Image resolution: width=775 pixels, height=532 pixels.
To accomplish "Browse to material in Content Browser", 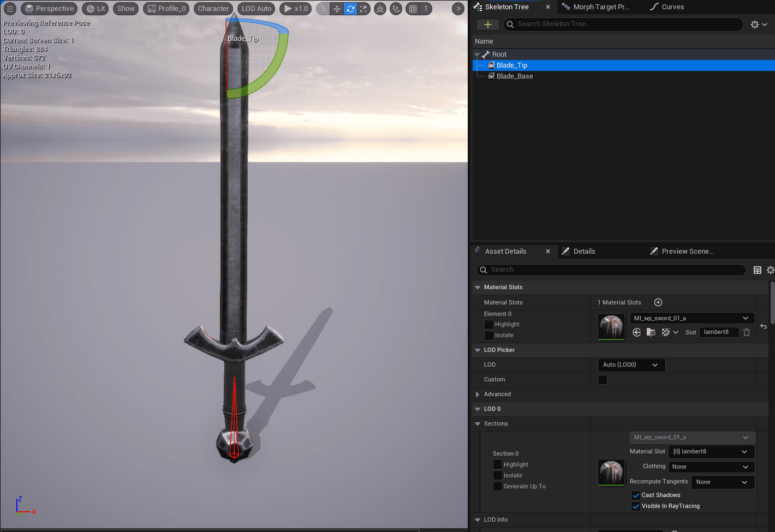I will click(x=651, y=332).
